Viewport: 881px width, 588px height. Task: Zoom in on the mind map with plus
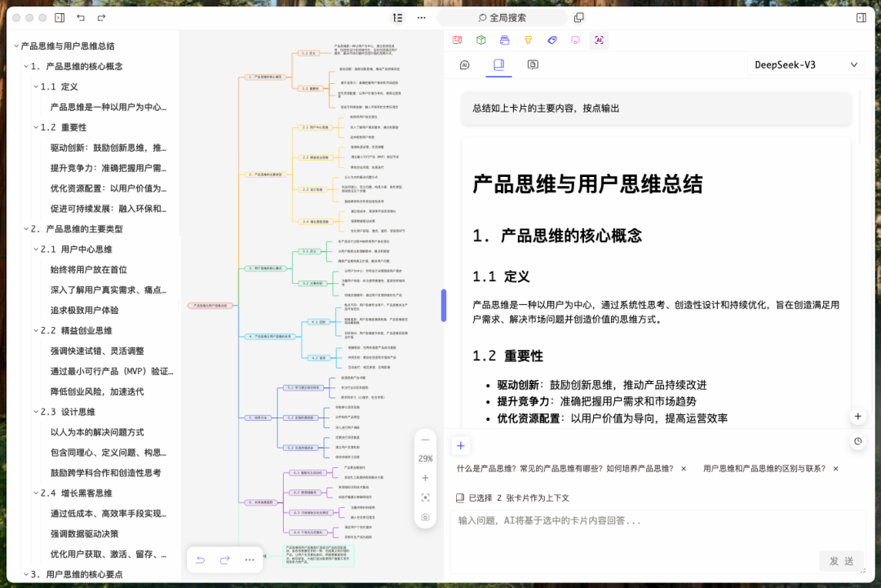pos(425,478)
